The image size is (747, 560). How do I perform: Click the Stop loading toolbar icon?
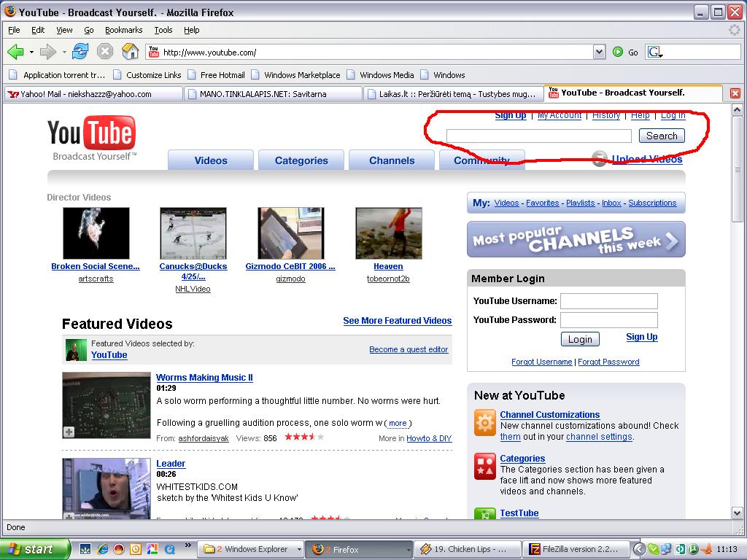105,52
